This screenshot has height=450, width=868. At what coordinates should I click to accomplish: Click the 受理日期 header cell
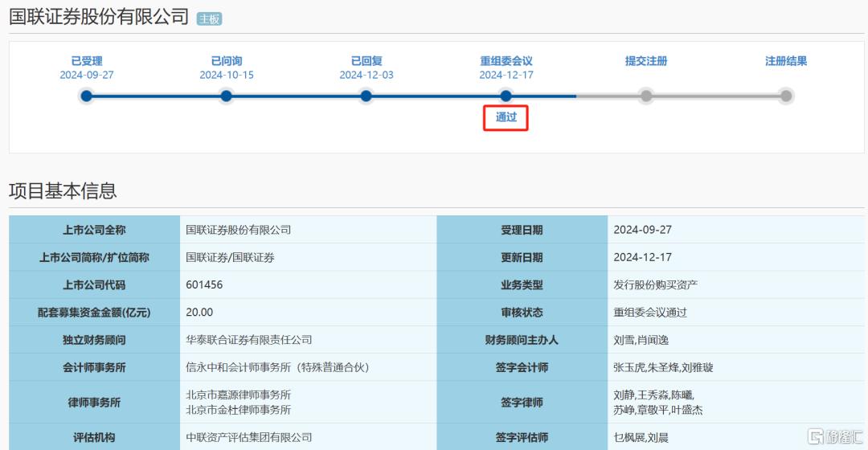(x=522, y=230)
